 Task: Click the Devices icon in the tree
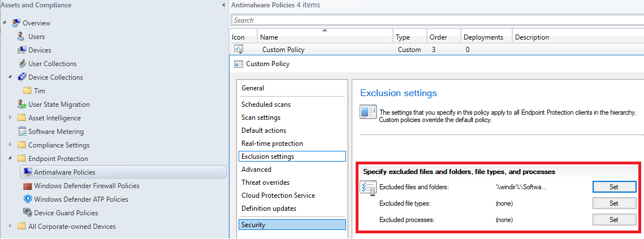[x=21, y=50]
